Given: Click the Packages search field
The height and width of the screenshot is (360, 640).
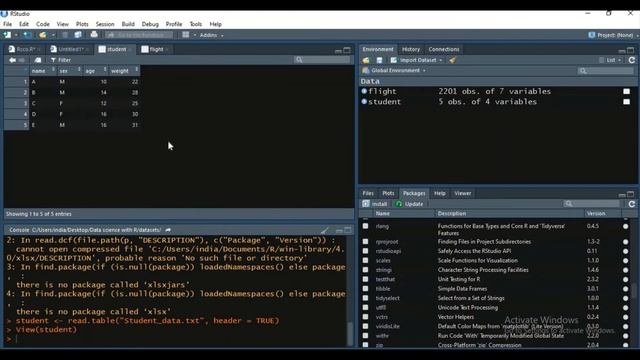Looking at the screenshot, I should pyautogui.click(x=592, y=204).
